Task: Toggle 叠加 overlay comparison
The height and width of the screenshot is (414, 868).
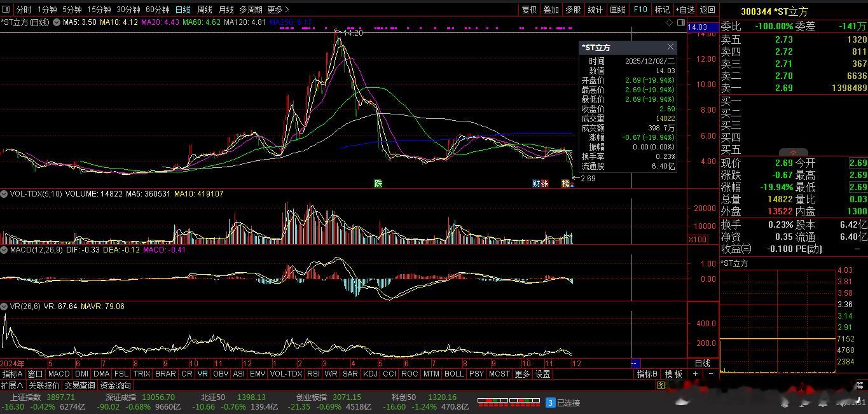Action: pos(551,10)
